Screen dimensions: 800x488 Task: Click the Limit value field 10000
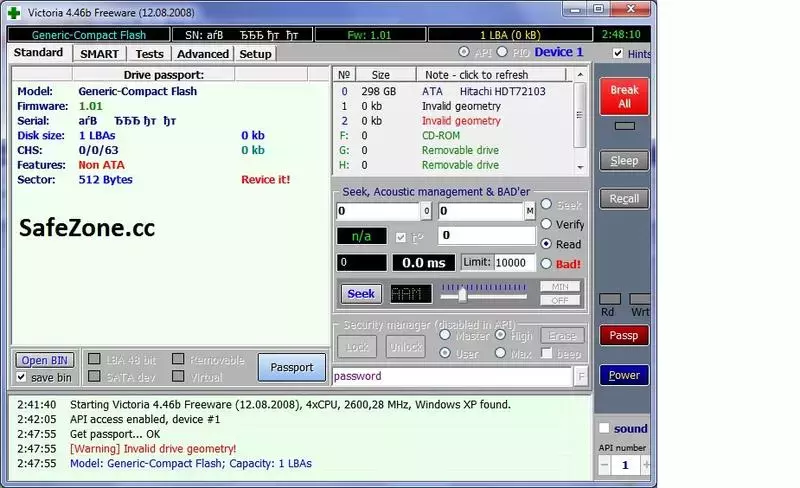(x=514, y=263)
